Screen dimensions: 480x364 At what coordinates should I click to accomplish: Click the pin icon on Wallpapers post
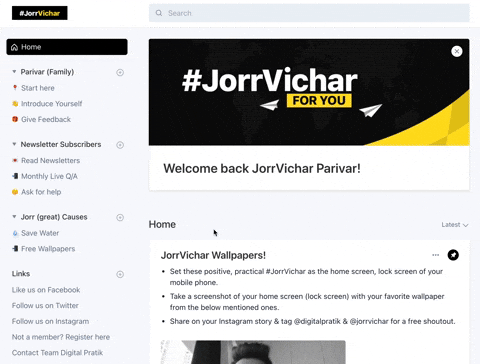(453, 255)
